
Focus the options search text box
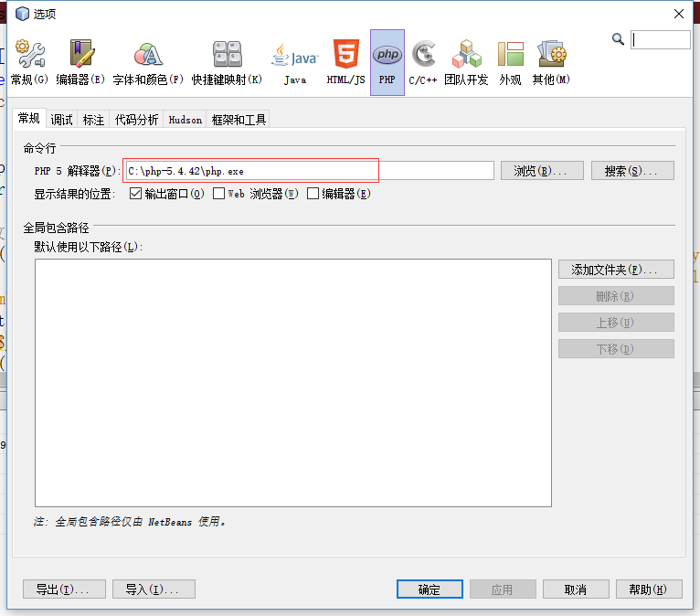[661, 39]
